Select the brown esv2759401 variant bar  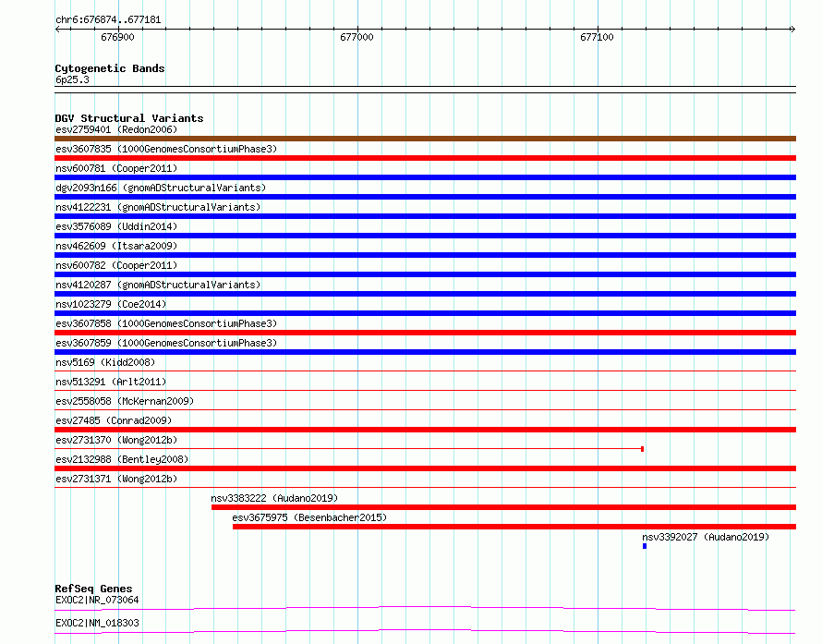[x=425, y=139]
